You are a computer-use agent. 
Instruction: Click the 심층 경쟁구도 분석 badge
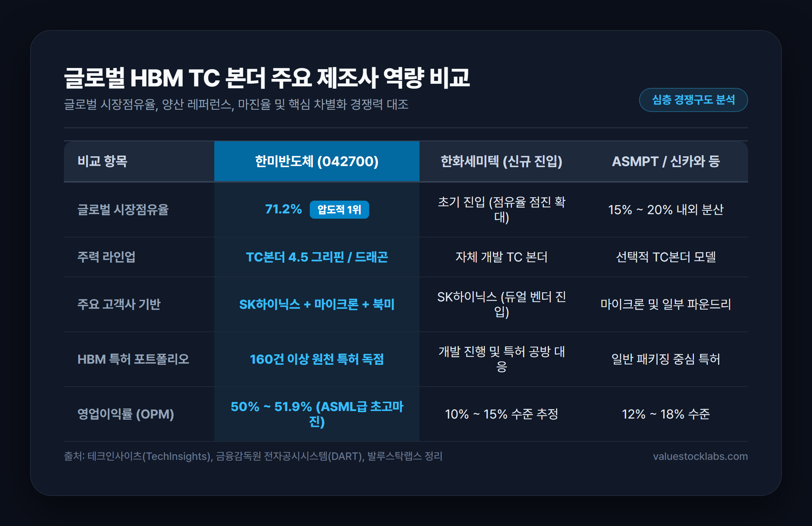click(693, 100)
